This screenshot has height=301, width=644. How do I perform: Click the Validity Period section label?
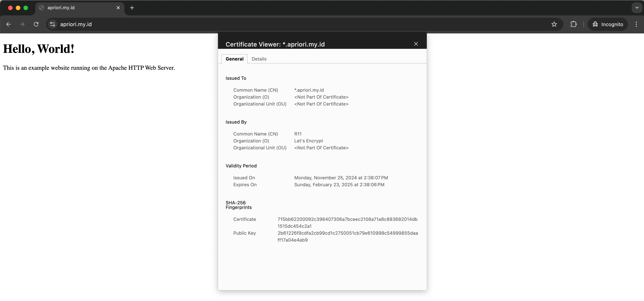(x=241, y=166)
